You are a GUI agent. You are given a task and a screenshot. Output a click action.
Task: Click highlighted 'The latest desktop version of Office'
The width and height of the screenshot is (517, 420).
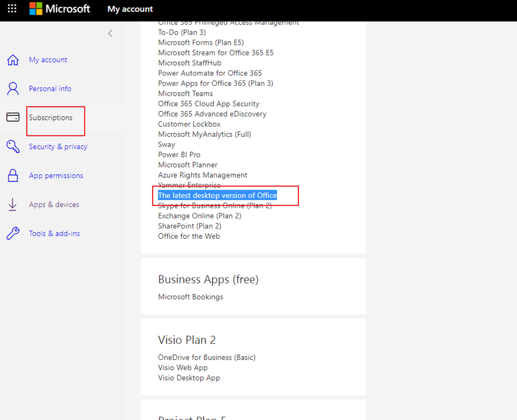[x=218, y=195]
